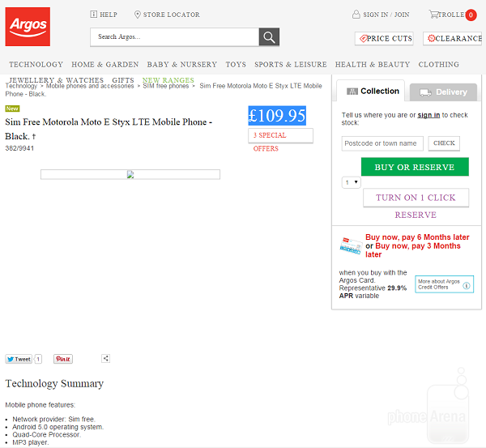Open the Jewellery & Watches menu

(x=56, y=80)
